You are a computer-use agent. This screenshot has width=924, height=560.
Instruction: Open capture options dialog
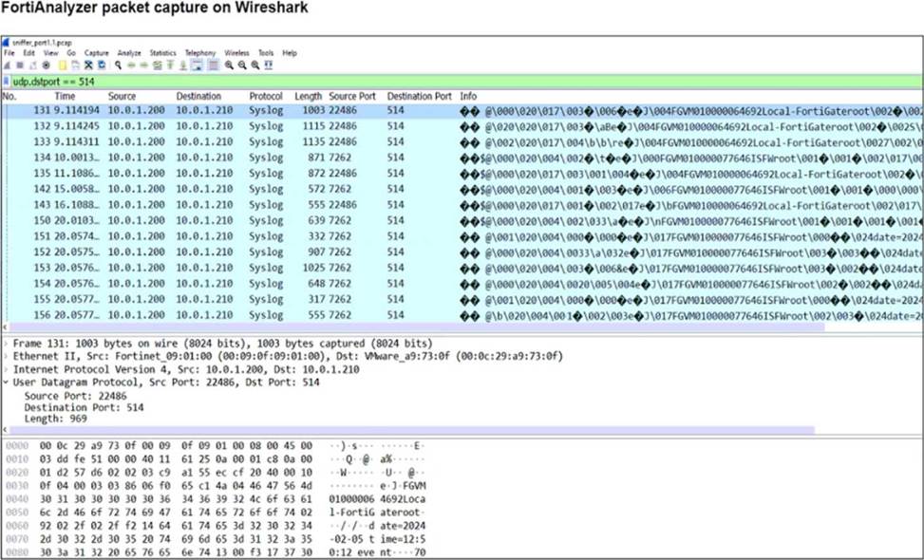[46, 65]
